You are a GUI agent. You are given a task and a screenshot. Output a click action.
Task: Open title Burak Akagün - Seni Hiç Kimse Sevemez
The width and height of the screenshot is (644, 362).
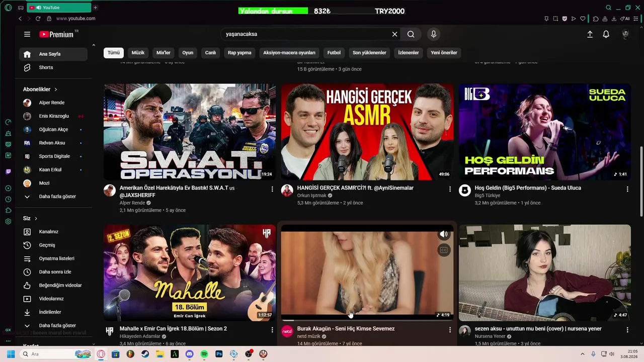pos(346,329)
